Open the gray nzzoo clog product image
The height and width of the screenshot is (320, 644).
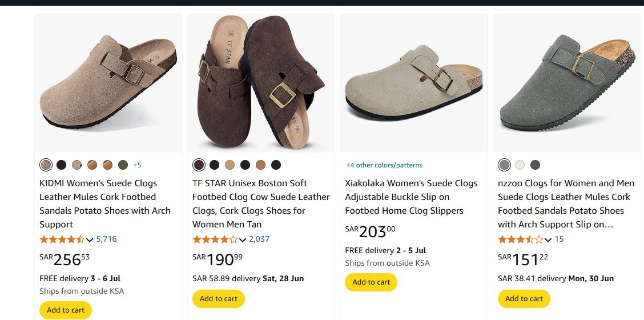pyautogui.click(x=566, y=83)
